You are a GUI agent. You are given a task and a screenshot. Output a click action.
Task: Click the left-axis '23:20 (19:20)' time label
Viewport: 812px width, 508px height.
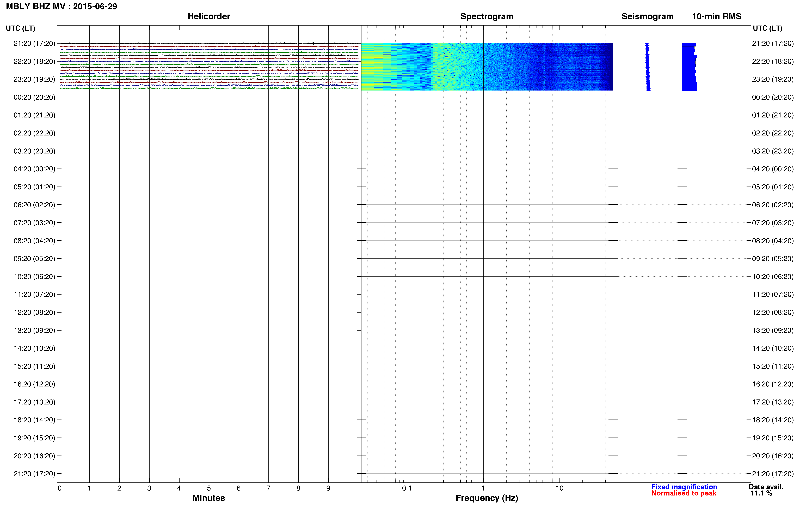pyautogui.click(x=34, y=79)
